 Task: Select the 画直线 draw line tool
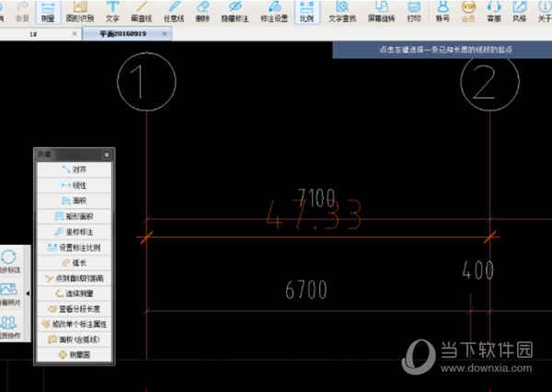coord(142,12)
